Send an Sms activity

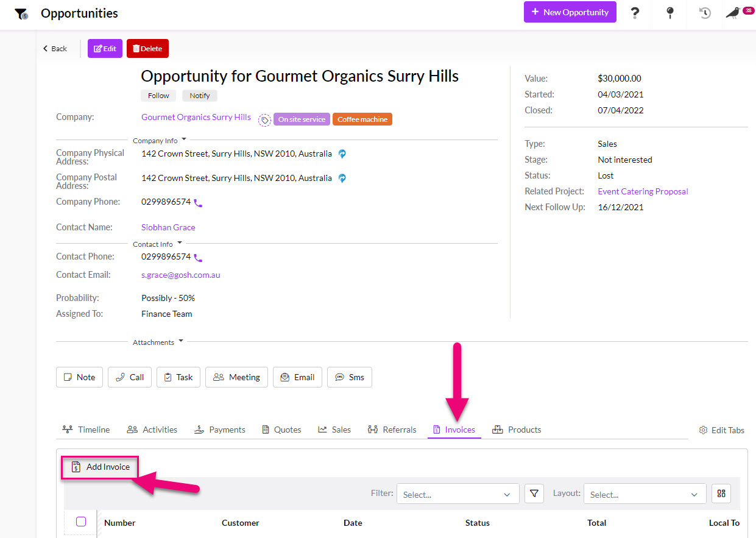pyautogui.click(x=350, y=377)
